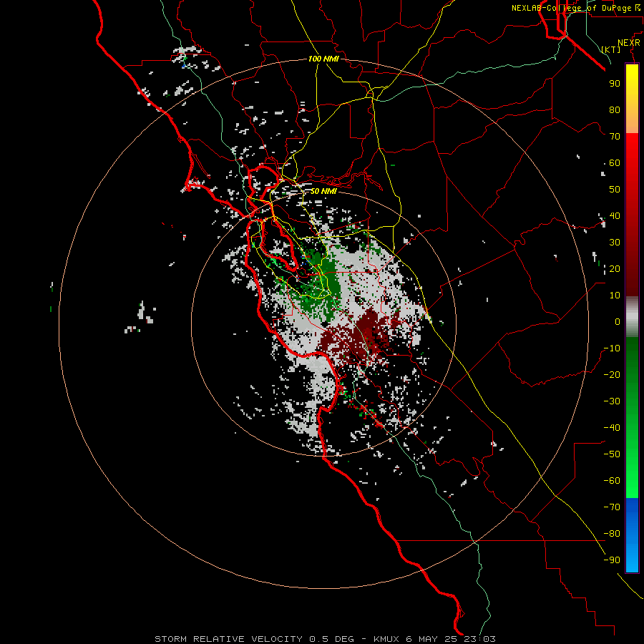Screen dimensions: 644x644
Task: Click the -30 value on velocity scale
Action: (x=612, y=401)
